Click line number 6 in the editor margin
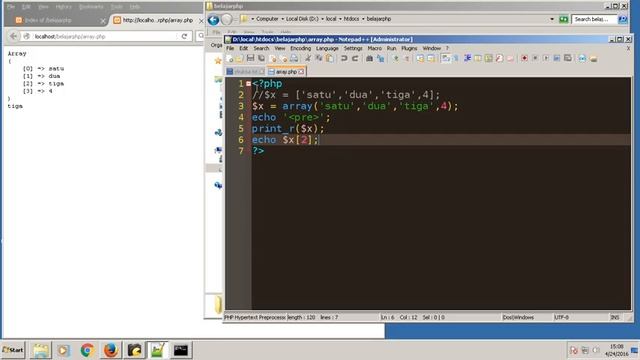640x360 pixels. [241, 140]
